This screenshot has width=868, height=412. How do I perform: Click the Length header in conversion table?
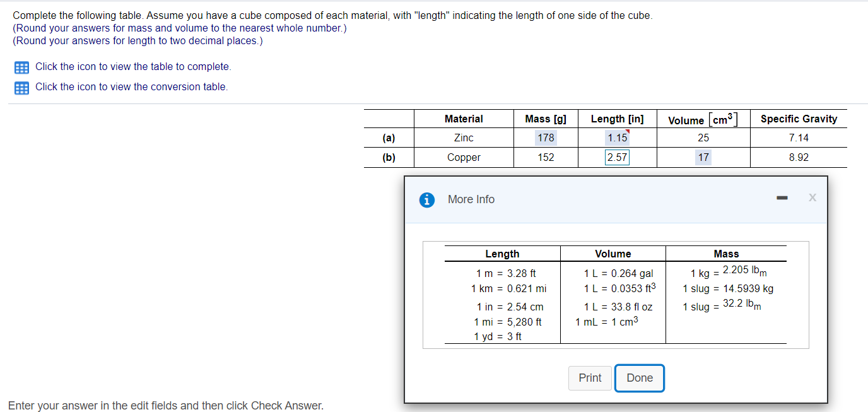tap(502, 254)
